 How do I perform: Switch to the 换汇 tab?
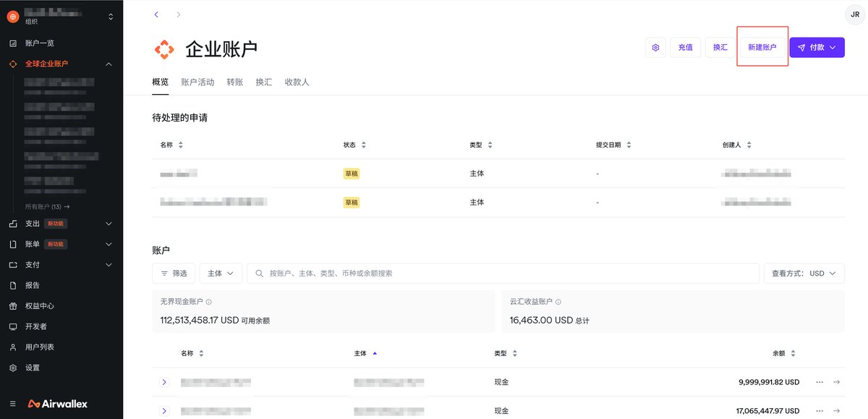pos(264,82)
